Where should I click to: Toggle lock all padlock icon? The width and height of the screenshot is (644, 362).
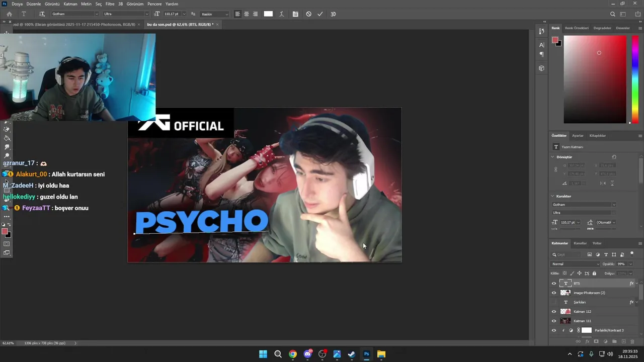click(x=594, y=273)
